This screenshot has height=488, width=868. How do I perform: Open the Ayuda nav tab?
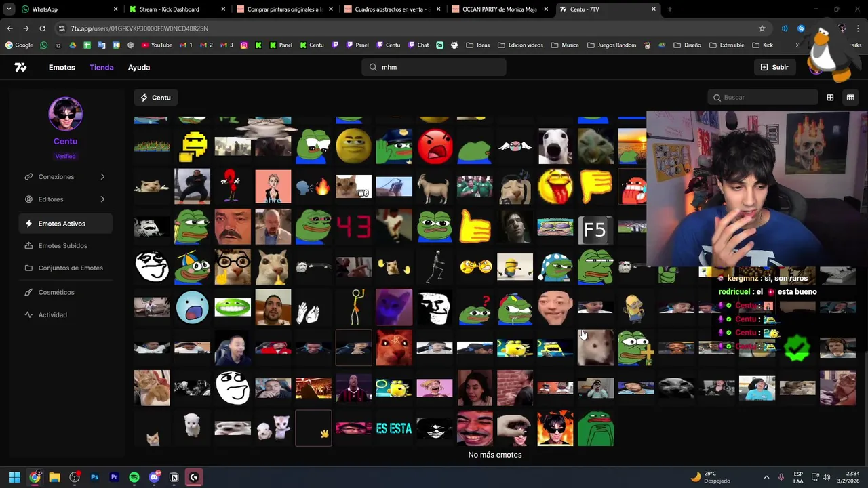pyautogui.click(x=139, y=67)
